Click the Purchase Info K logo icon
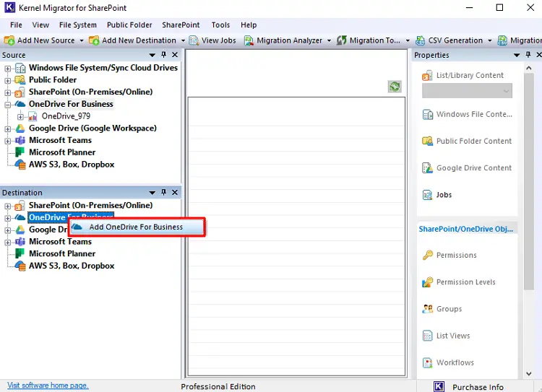The width and height of the screenshot is (542, 392). pyautogui.click(x=439, y=387)
